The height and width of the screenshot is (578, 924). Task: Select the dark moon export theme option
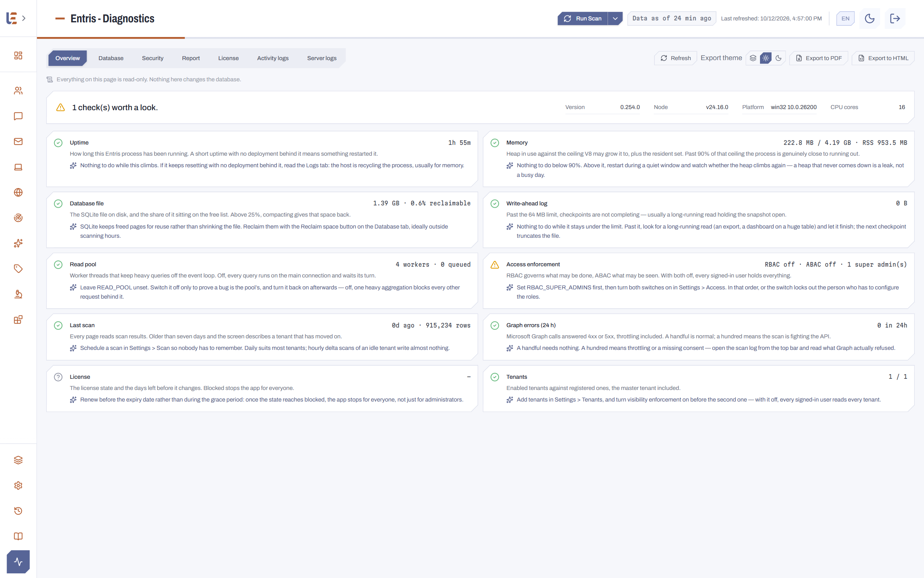[x=778, y=58]
